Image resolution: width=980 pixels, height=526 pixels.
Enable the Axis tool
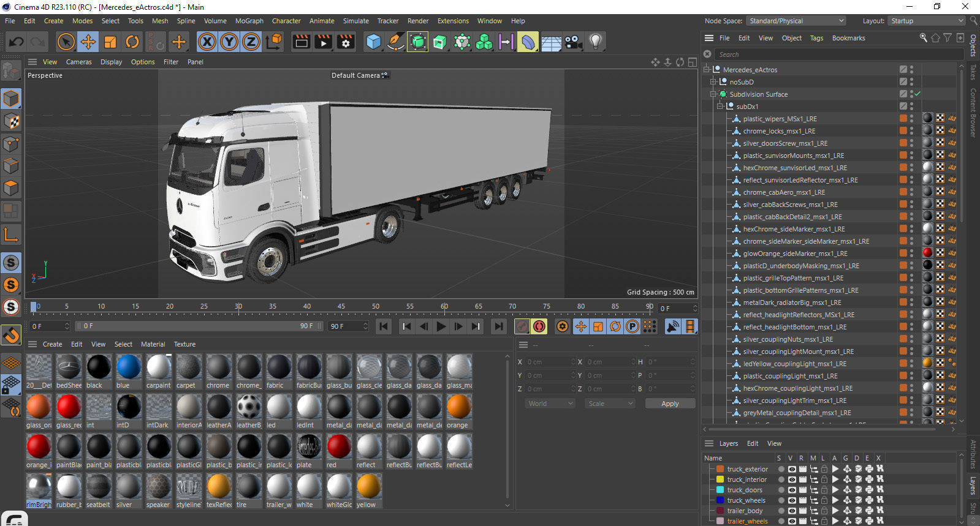pyautogui.click(x=11, y=235)
